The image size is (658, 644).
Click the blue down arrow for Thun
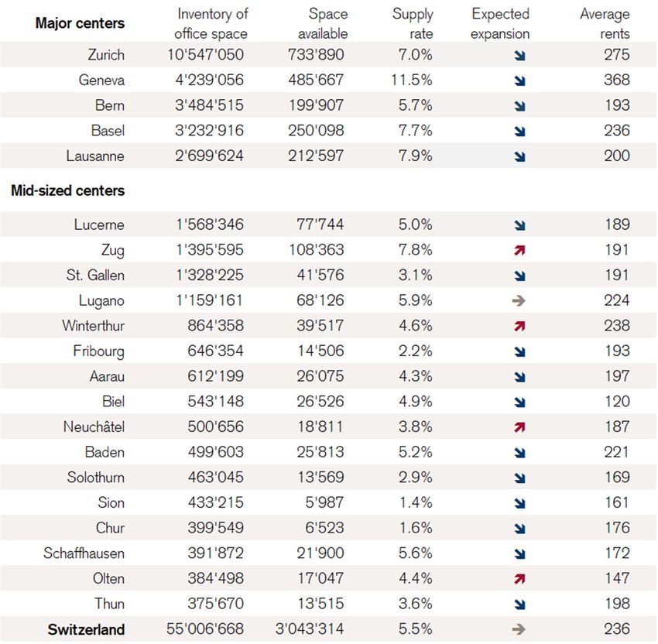(x=520, y=605)
